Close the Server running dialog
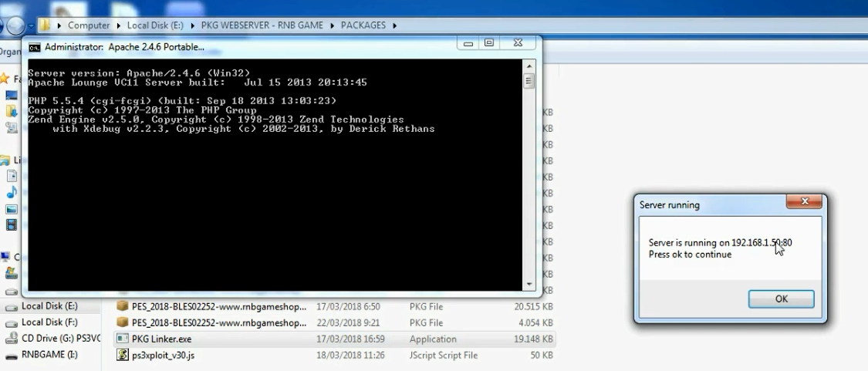This screenshot has width=868, height=371. [805, 201]
